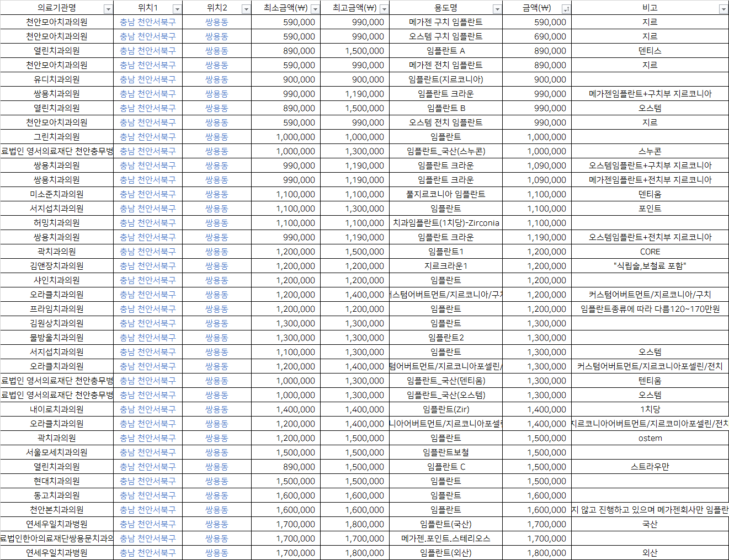Select the 1치당 remark cell
This screenshot has height=560, width=729.
pyautogui.click(x=650, y=409)
